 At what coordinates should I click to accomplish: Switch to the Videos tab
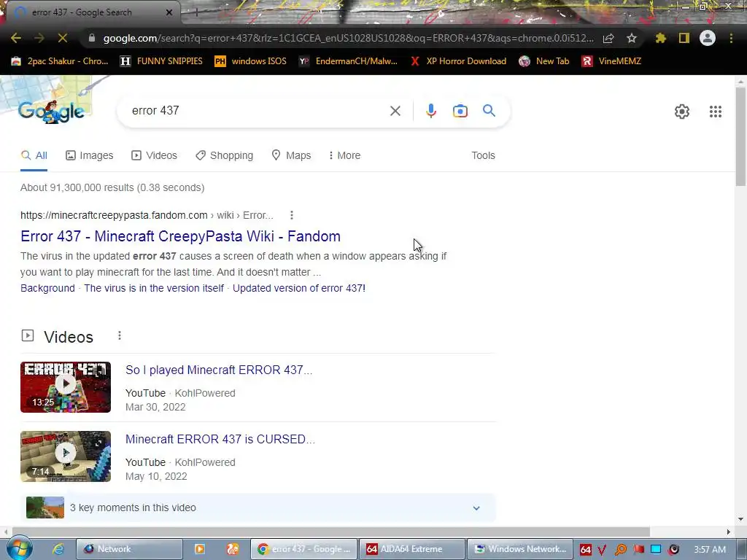tap(155, 155)
